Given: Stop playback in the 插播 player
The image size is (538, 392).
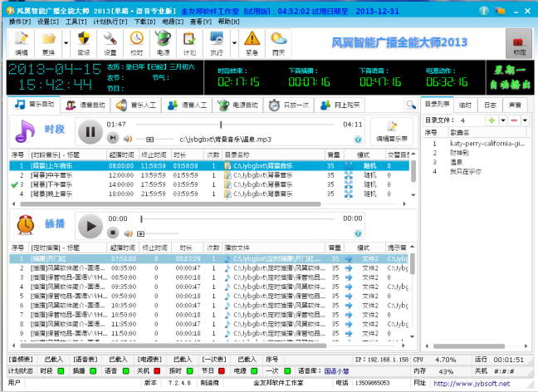Looking at the screenshot, I should pos(113,233).
